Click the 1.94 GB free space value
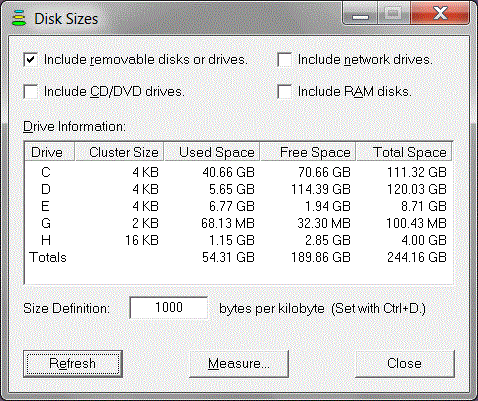478x401 pixels. pyautogui.click(x=328, y=206)
